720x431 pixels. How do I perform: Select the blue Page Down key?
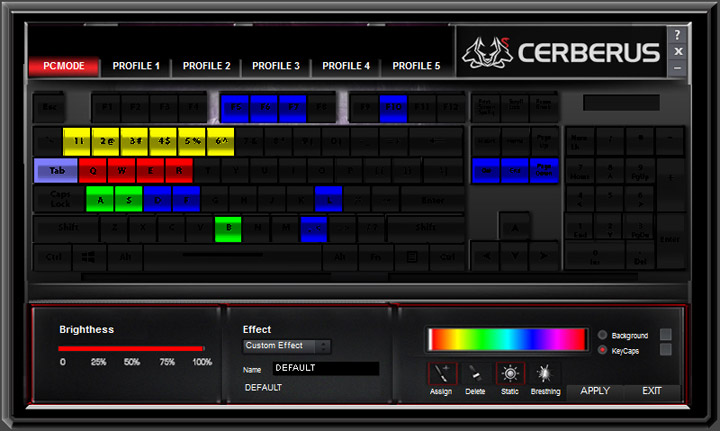coord(544,170)
